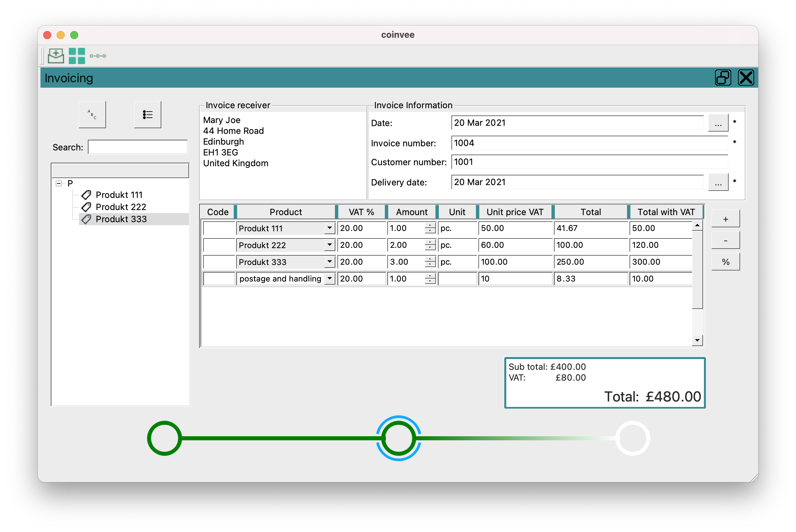Click the percent discount button
796x532 pixels.
pos(725,262)
